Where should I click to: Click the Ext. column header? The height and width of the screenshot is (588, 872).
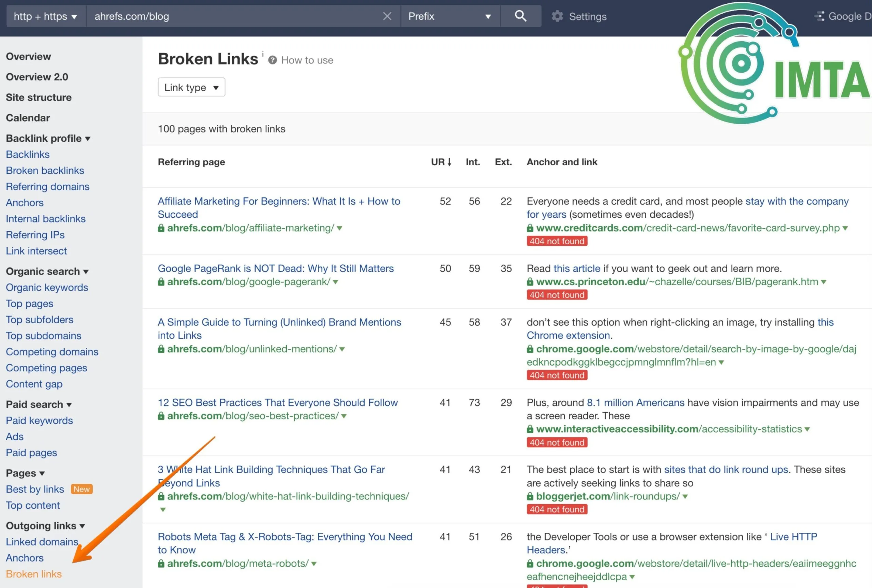click(503, 162)
